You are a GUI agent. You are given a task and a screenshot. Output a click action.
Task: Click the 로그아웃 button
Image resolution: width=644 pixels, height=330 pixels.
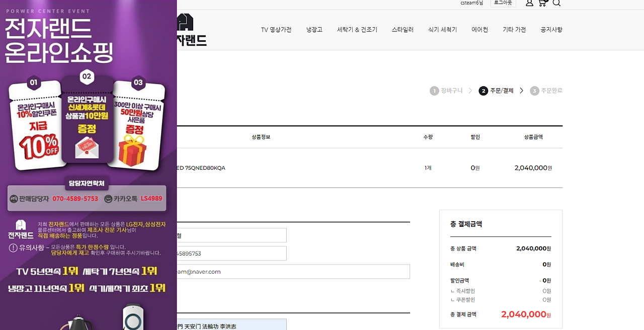pyautogui.click(x=503, y=3)
